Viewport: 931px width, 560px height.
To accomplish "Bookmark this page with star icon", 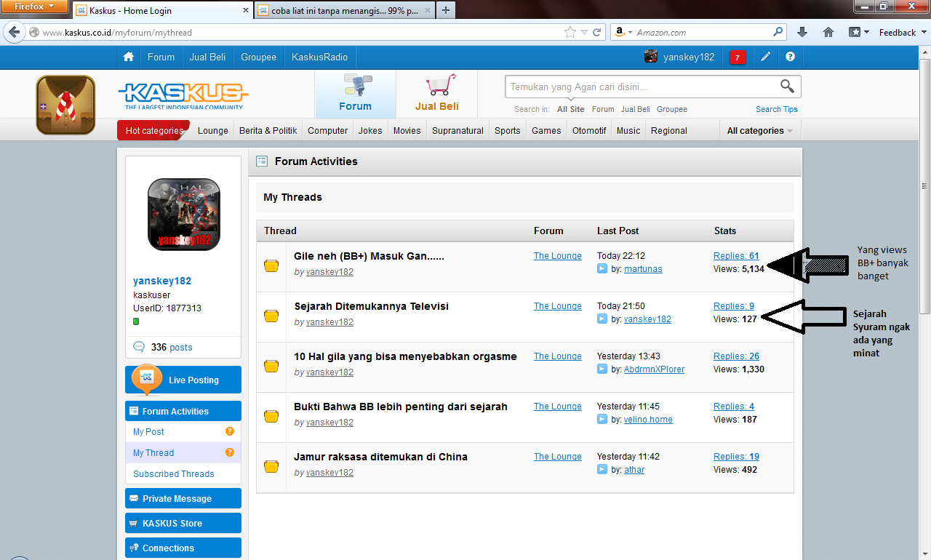I will pos(570,32).
